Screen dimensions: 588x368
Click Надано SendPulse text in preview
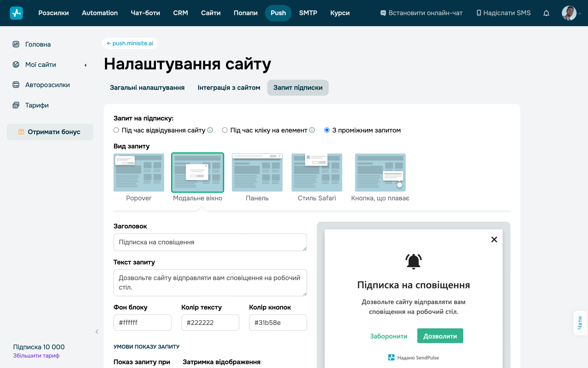point(418,358)
